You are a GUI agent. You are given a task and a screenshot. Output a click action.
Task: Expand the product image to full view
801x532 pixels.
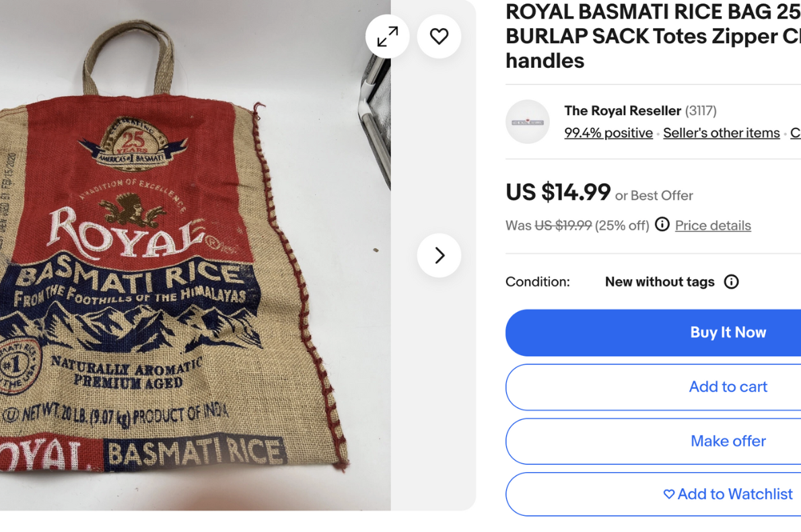(x=387, y=36)
